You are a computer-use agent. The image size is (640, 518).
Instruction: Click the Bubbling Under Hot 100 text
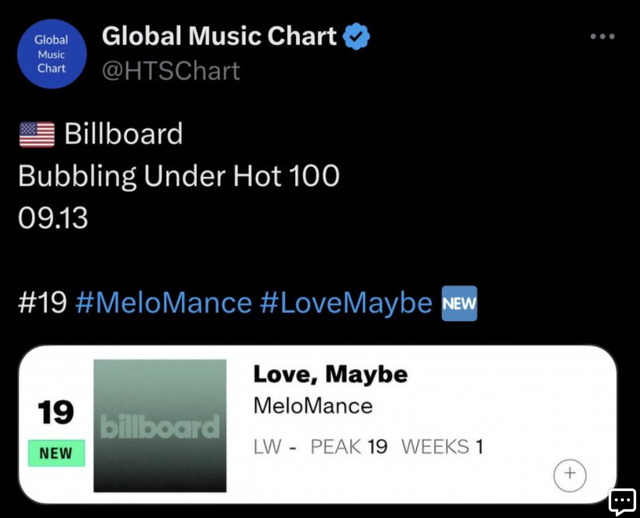click(179, 176)
